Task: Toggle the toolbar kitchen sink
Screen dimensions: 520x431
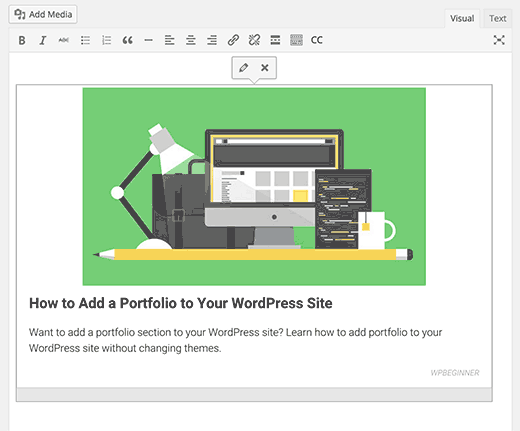Action: pyautogui.click(x=296, y=40)
